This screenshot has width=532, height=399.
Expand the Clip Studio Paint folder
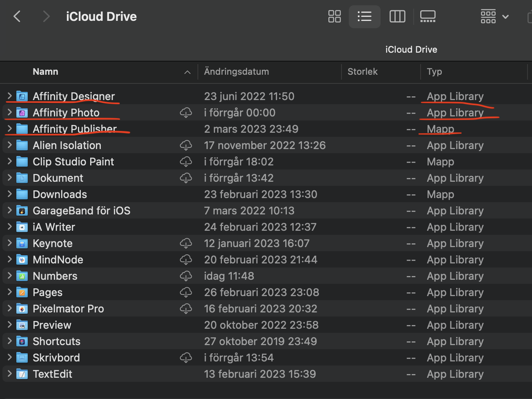click(x=9, y=161)
